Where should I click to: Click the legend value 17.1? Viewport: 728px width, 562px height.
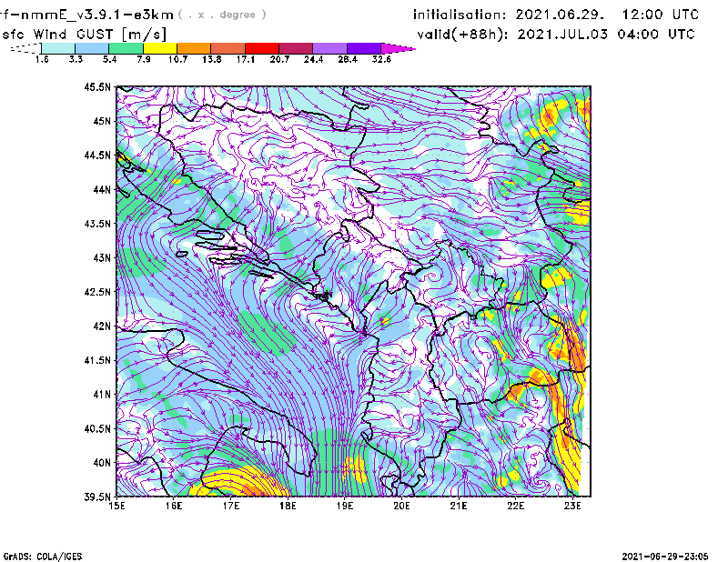tap(246, 59)
